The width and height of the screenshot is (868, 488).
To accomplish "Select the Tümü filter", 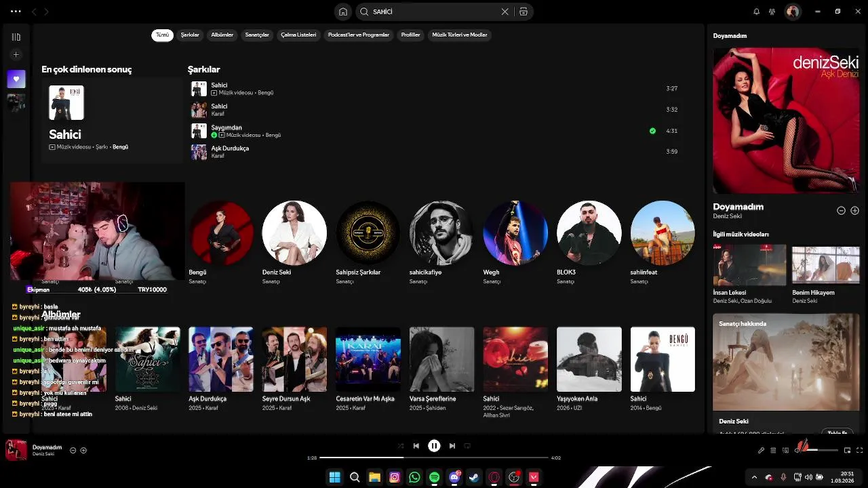I will [162, 35].
